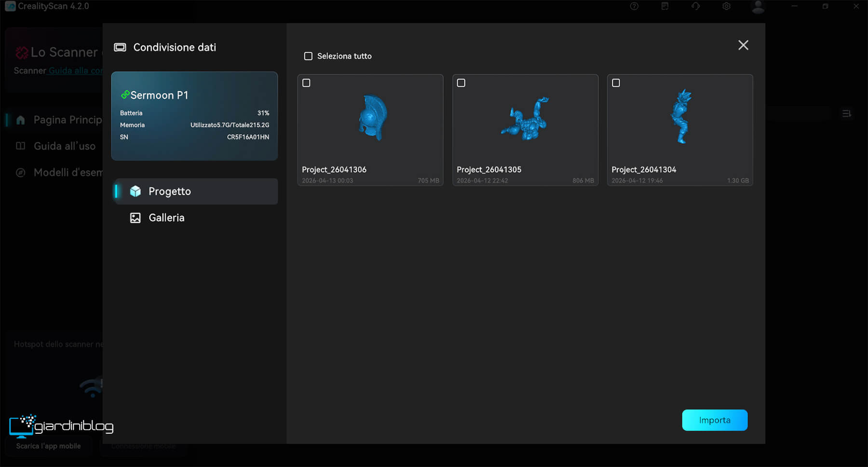The image size is (868, 467).
Task: Click the support headset icon
Action: click(695, 6)
